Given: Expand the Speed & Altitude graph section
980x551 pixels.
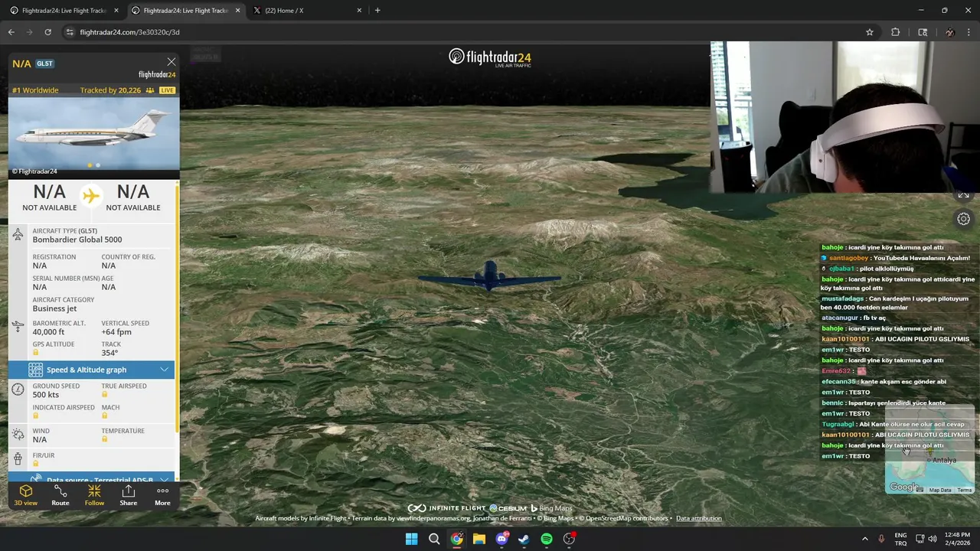Looking at the screenshot, I should pyautogui.click(x=92, y=370).
